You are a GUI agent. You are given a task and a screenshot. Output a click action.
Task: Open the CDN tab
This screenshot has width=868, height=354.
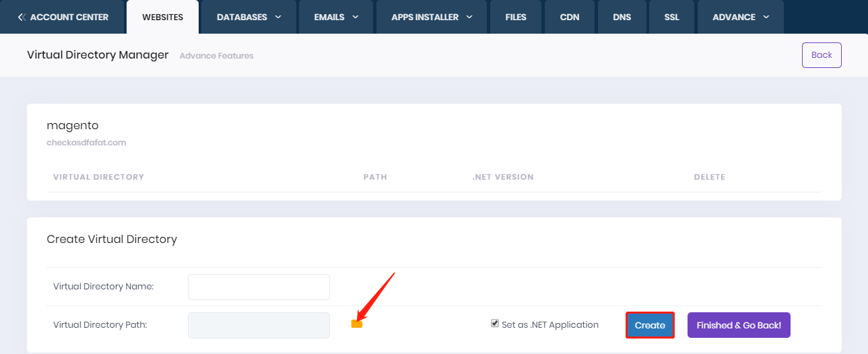click(570, 17)
